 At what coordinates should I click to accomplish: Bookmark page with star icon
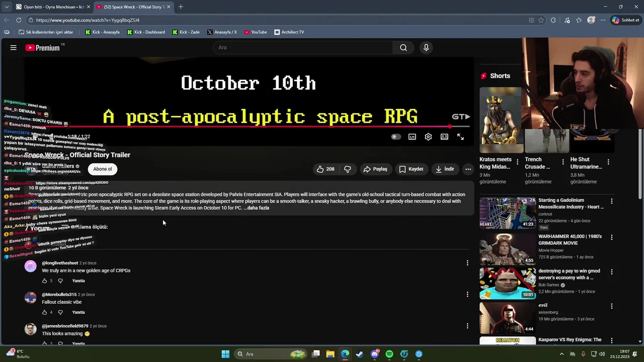541,20
